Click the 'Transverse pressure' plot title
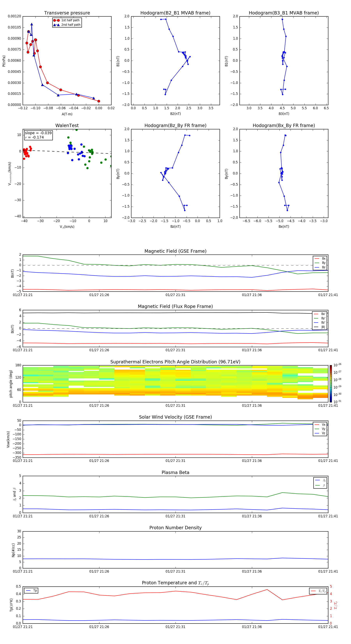The image size is (351, 644). [x=67, y=13]
